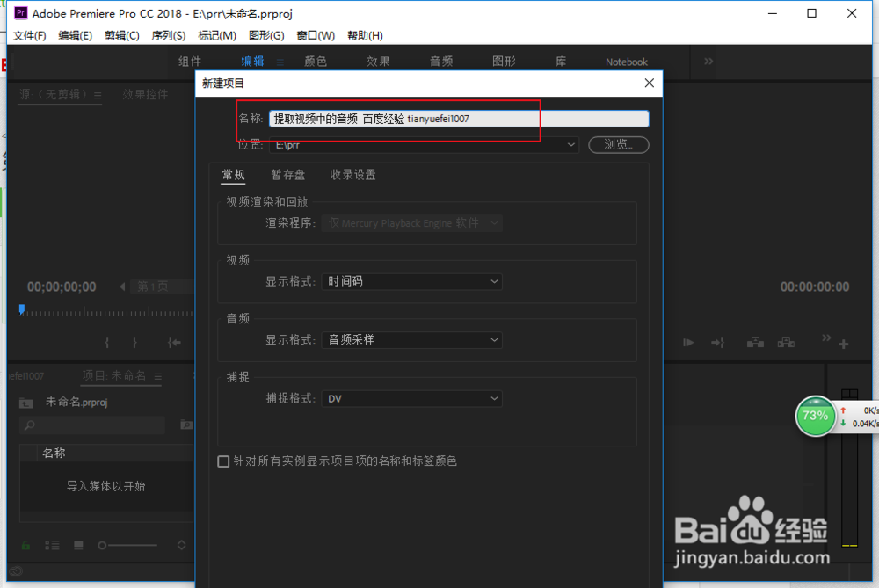
Task: Click project panel search input field
Action: (x=92, y=425)
